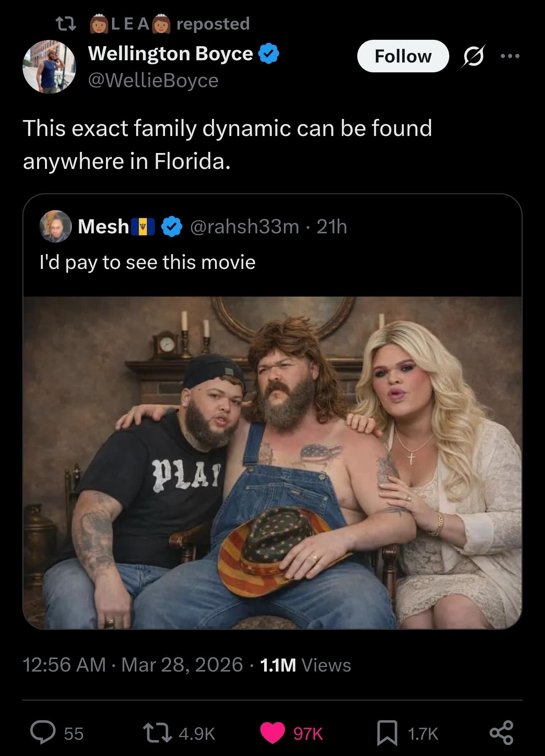Open quoted tweet text "I'd pay to see this movie"

(148, 262)
